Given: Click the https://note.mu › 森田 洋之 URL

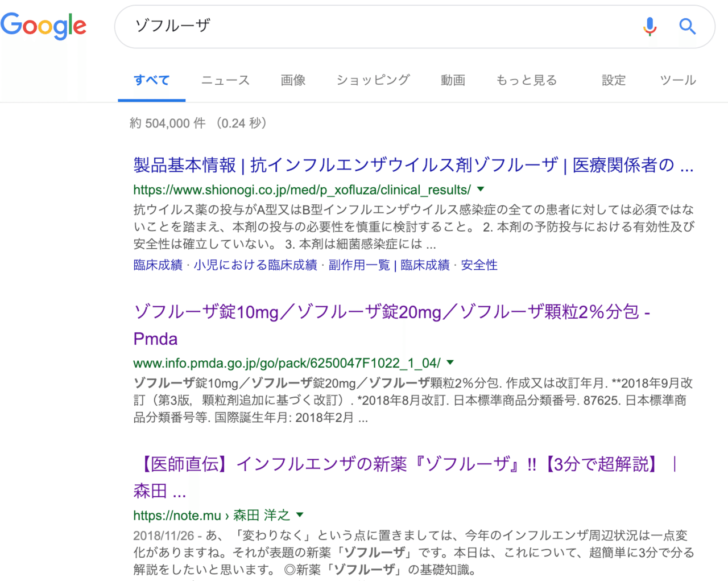Looking at the screenshot, I should [x=212, y=516].
